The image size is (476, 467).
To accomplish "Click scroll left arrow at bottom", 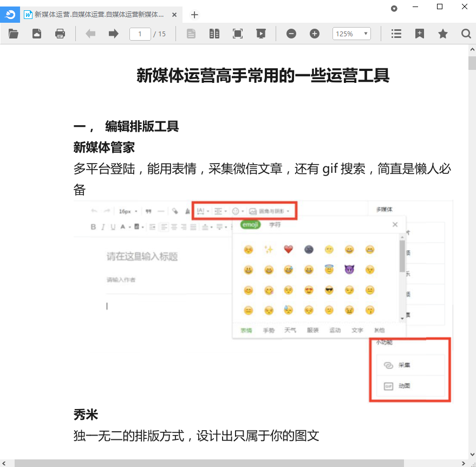I will point(4,463).
